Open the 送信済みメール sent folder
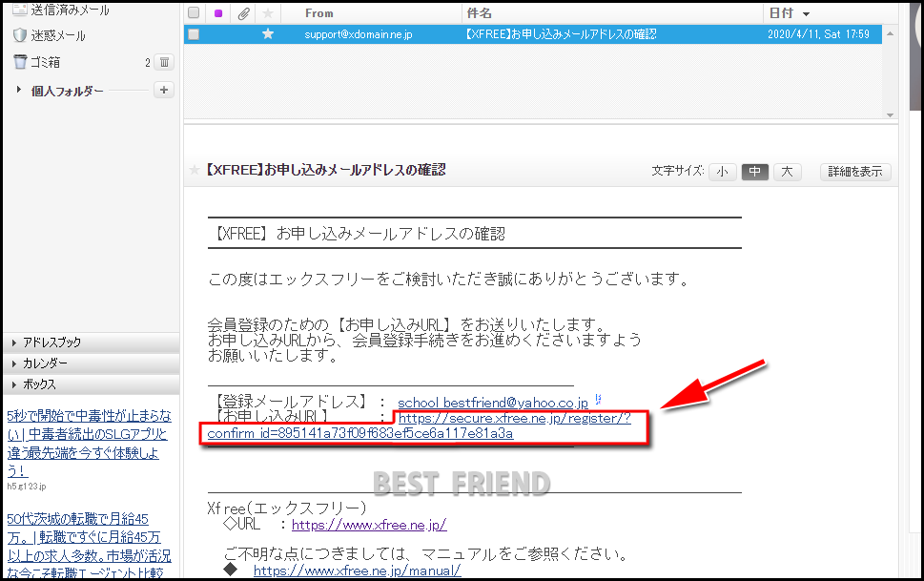The height and width of the screenshot is (581, 924). (x=70, y=10)
